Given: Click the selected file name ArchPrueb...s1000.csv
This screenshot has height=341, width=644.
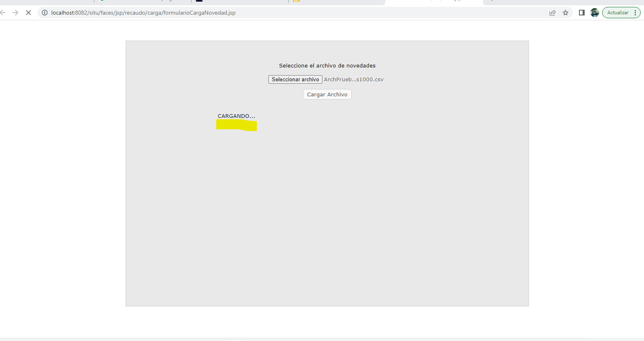Looking at the screenshot, I should [x=354, y=80].
